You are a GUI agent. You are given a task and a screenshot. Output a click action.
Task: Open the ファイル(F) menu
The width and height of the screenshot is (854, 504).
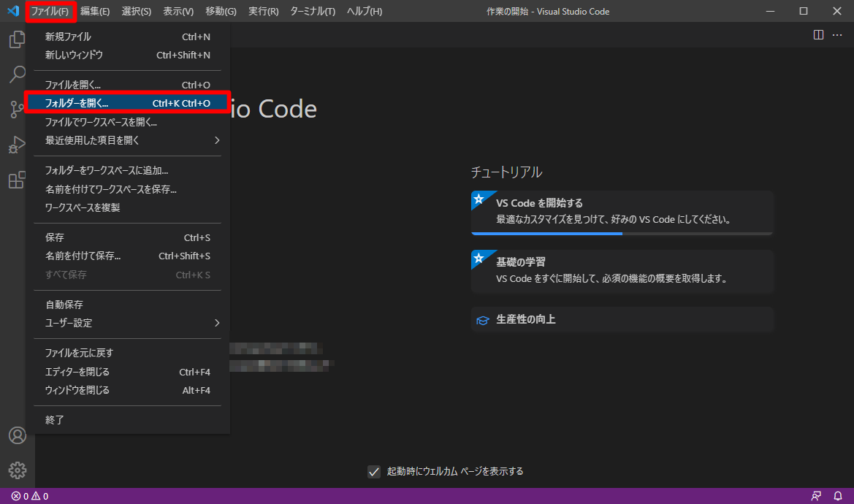click(x=50, y=12)
